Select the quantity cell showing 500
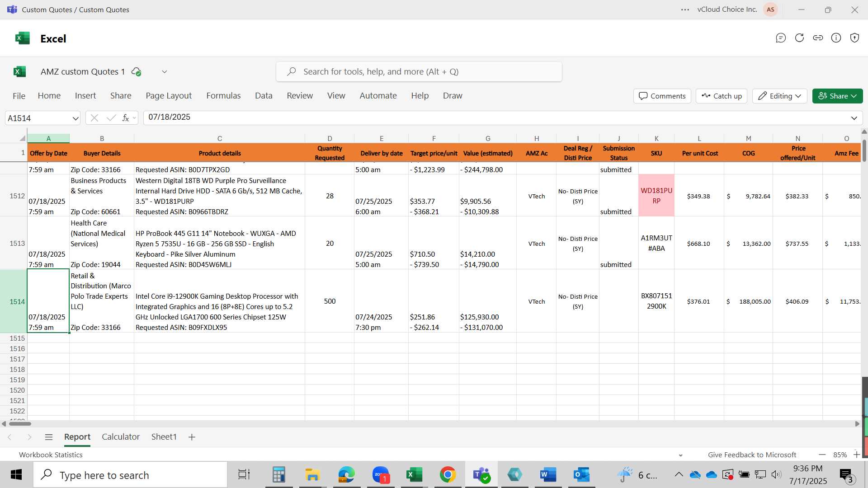This screenshot has height=488, width=868. [x=330, y=301]
